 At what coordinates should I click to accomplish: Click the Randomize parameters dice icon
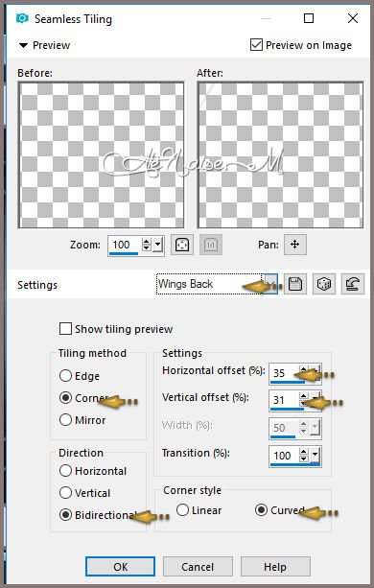tap(324, 284)
